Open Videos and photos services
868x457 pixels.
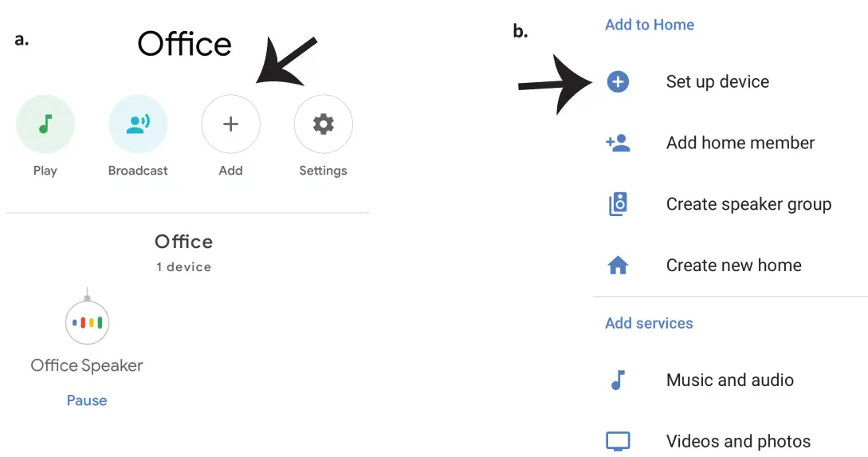click(x=738, y=441)
